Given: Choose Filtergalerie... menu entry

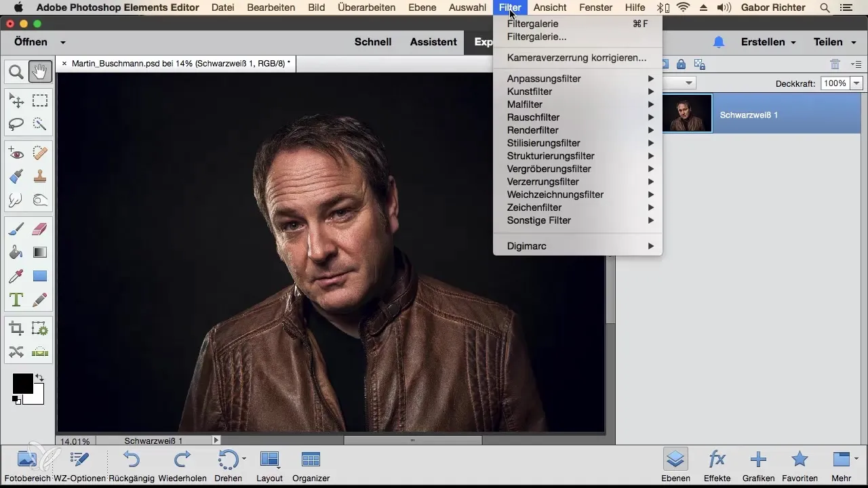Looking at the screenshot, I should click(578, 37).
